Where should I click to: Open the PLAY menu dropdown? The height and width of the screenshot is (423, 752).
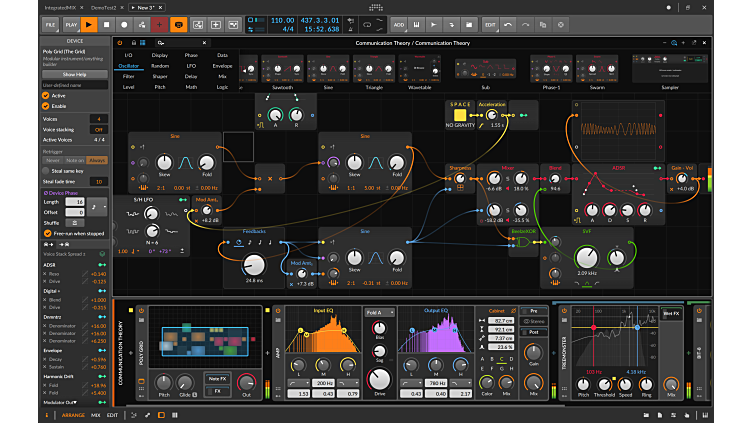click(71, 25)
